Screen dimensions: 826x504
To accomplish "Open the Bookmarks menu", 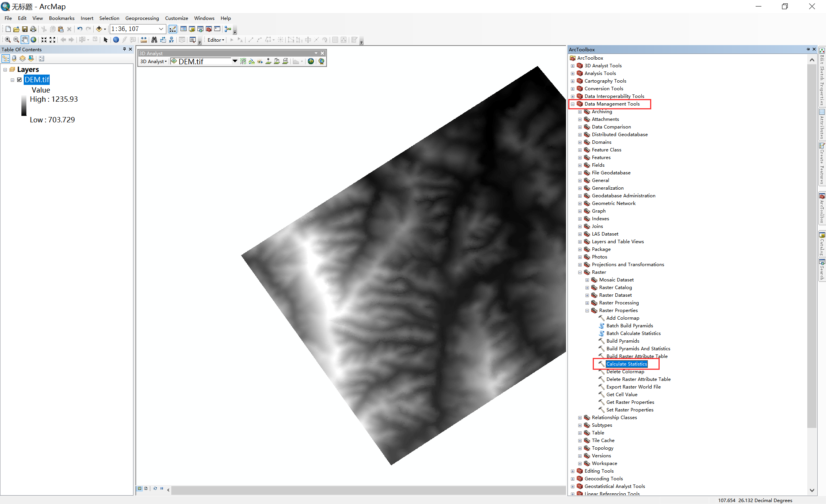I will (x=62, y=18).
